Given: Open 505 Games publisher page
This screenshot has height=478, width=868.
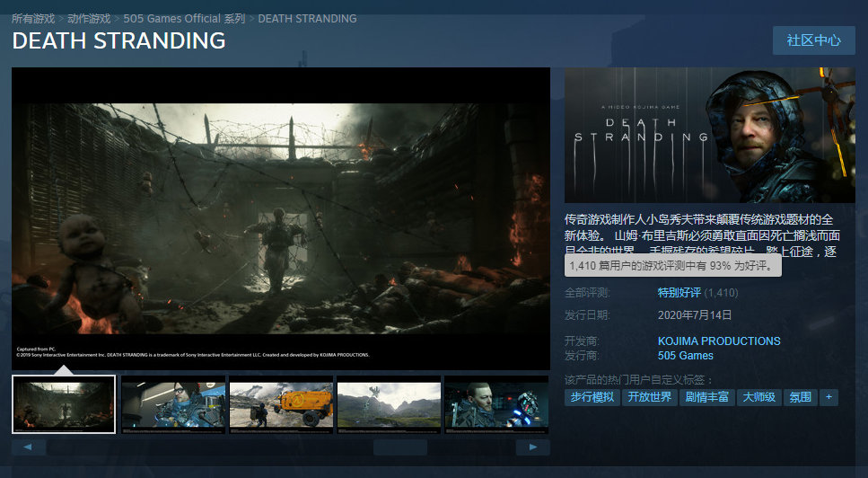Looking at the screenshot, I should (x=685, y=355).
